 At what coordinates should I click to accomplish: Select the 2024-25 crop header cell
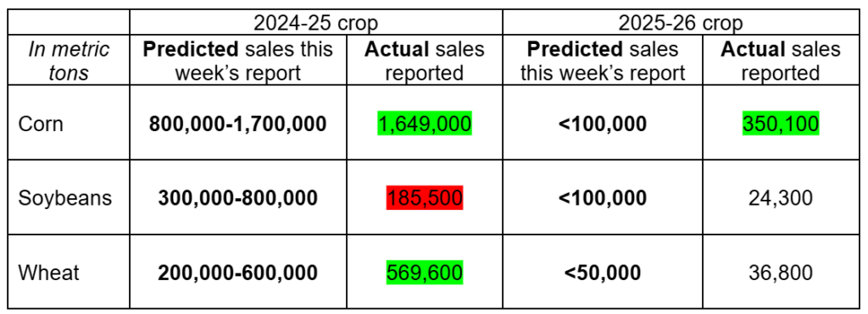point(316,23)
